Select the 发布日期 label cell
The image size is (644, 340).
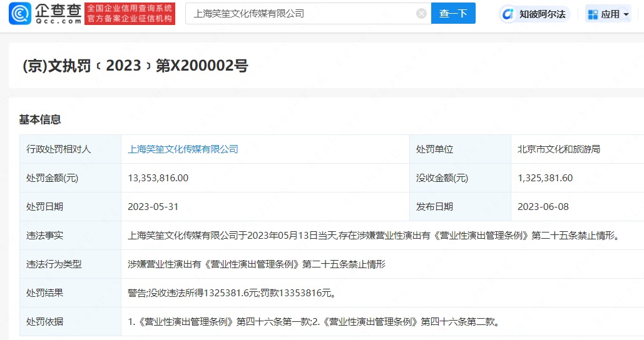pyautogui.click(x=460, y=206)
